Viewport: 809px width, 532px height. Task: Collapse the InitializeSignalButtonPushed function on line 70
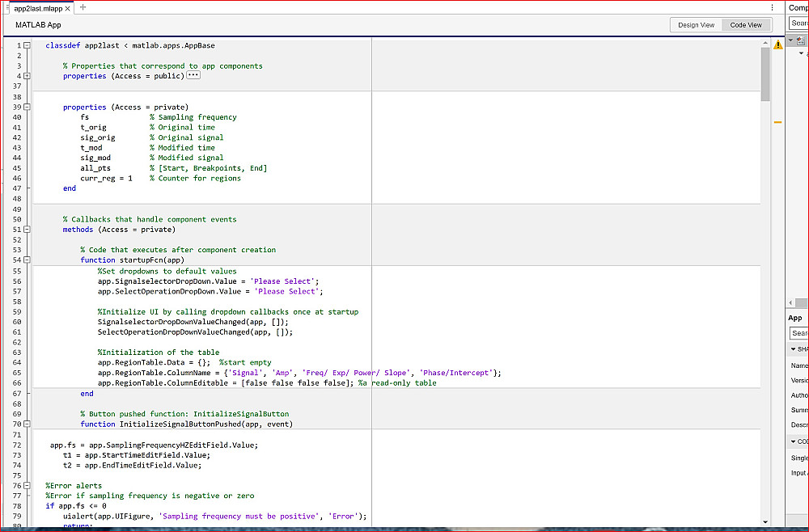27,424
